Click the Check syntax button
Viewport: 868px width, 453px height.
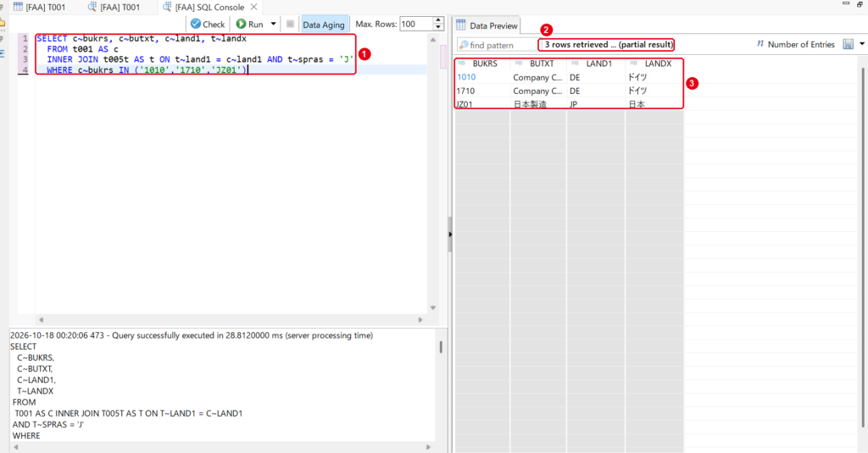(x=208, y=25)
